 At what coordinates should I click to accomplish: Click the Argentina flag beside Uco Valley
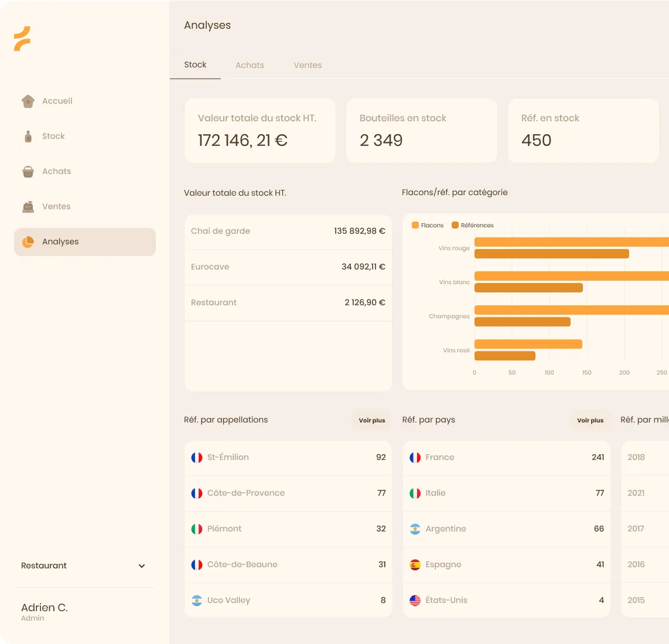click(x=197, y=601)
